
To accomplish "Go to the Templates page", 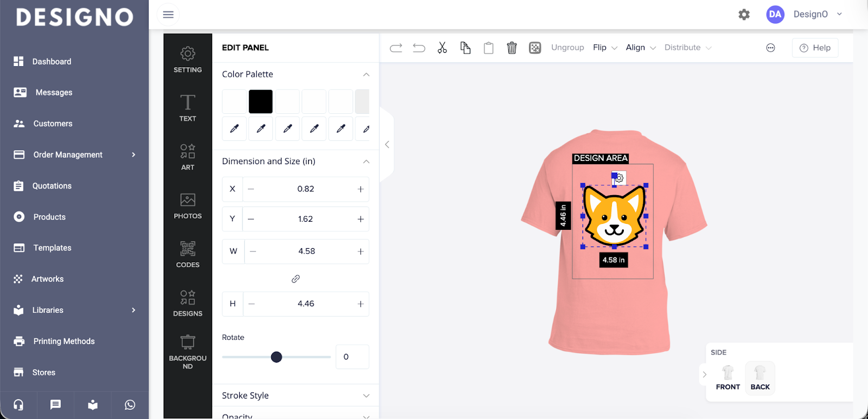I will pyautogui.click(x=52, y=248).
